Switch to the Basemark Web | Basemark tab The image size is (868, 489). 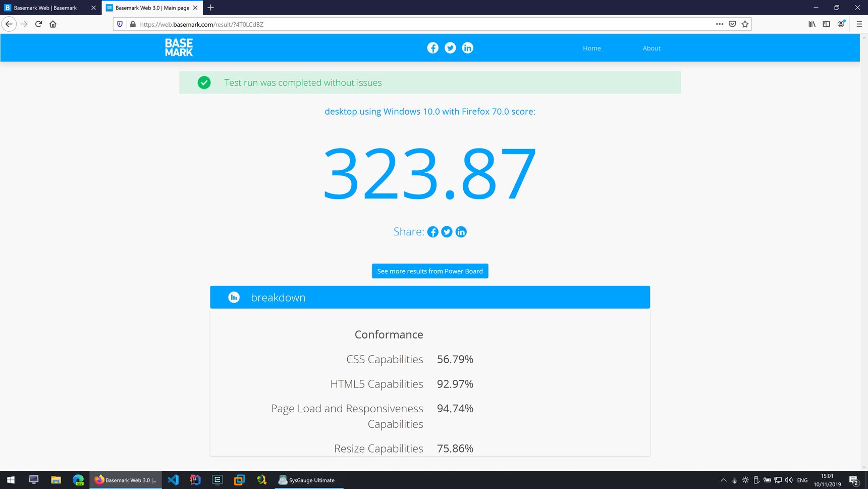click(x=45, y=8)
